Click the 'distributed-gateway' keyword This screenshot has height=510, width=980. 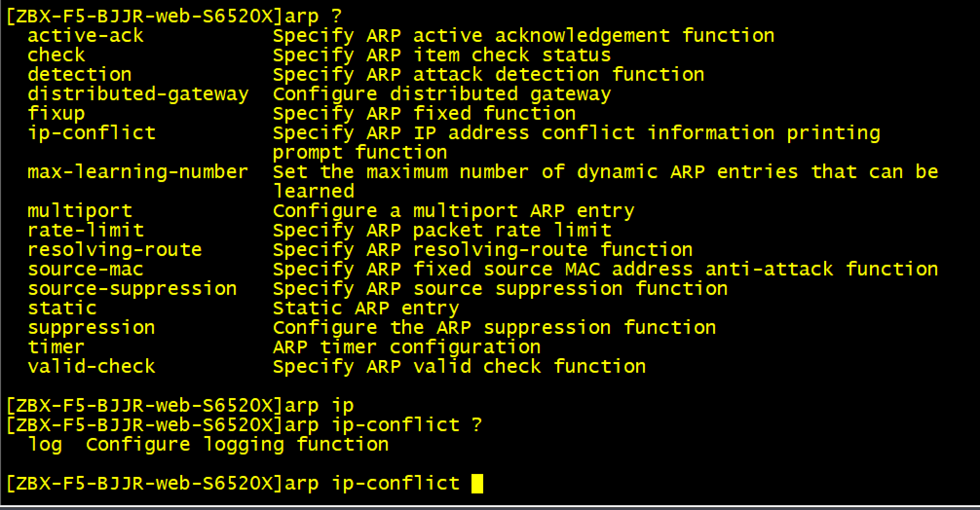pyautogui.click(x=138, y=94)
